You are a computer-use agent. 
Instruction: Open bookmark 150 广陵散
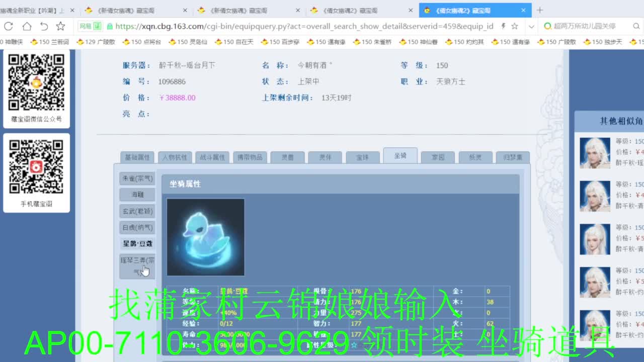pyautogui.click(x=557, y=42)
